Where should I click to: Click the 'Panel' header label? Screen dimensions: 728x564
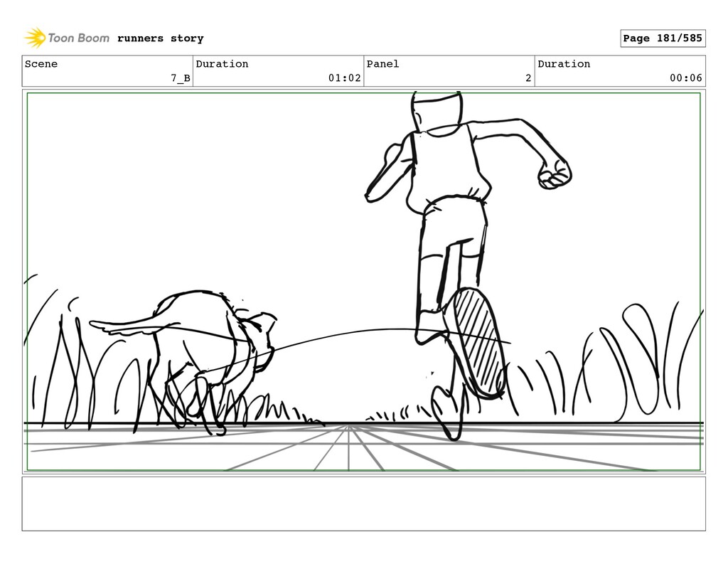point(382,63)
